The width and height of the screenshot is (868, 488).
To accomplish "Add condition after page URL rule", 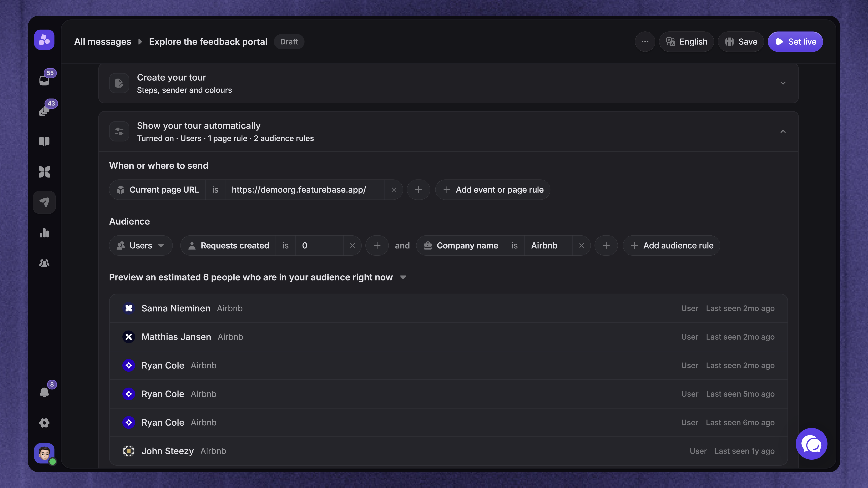I will coord(419,190).
